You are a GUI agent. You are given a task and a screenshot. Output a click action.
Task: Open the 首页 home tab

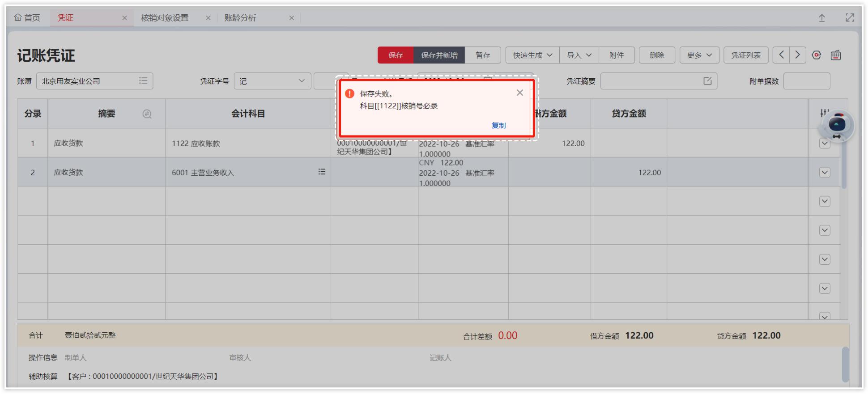click(27, 18)
